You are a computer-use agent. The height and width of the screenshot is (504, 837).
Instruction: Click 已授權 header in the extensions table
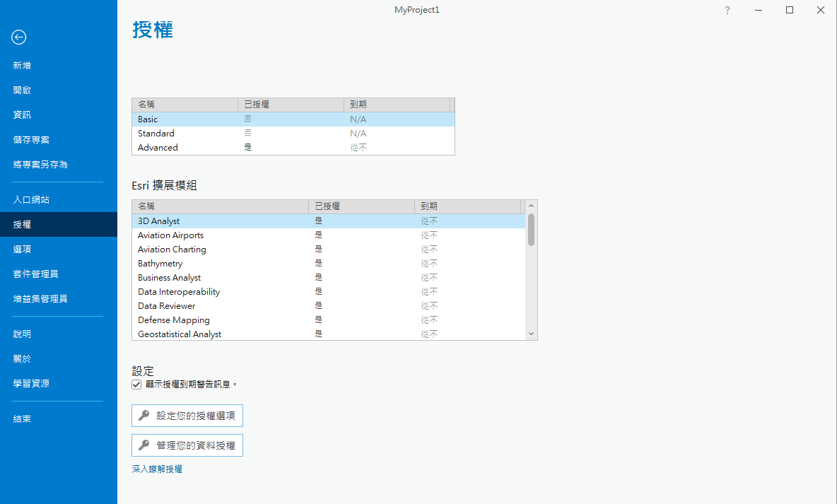tap(361, 206)
